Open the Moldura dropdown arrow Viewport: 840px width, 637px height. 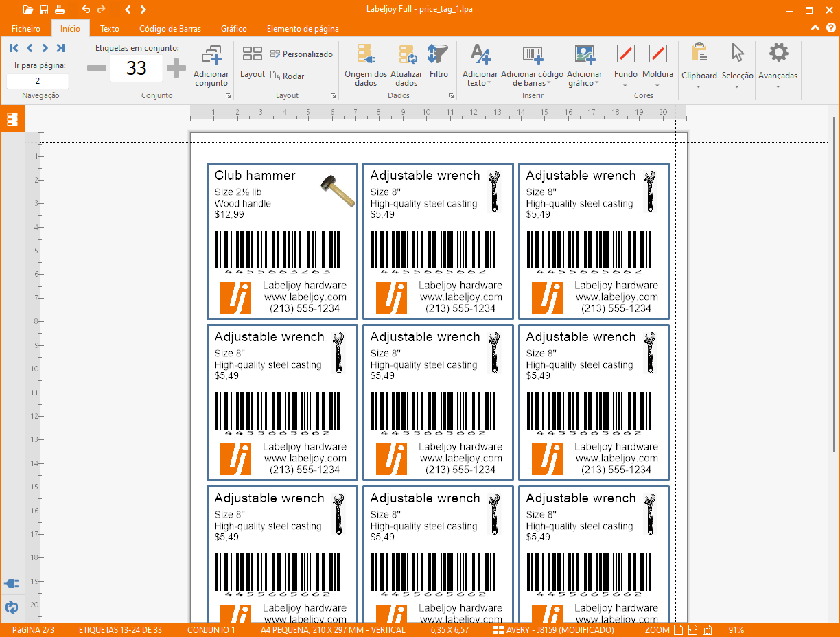657,86
